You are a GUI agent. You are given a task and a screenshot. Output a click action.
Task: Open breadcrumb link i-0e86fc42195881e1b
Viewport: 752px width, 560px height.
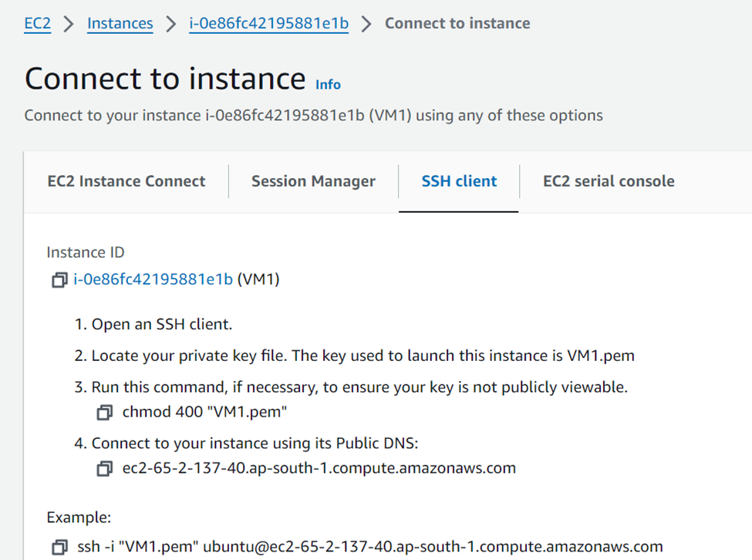coord(268,23)
